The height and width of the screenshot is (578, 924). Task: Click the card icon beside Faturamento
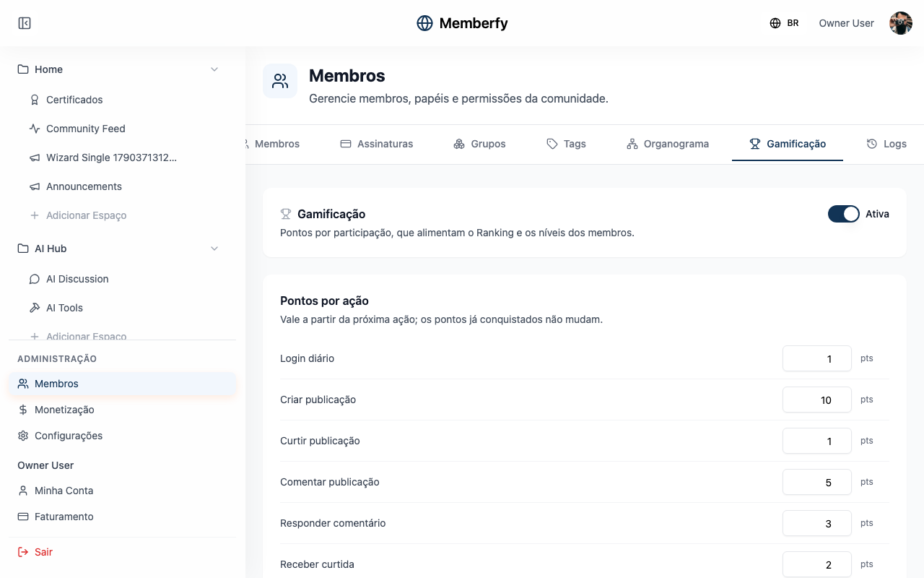pyautogui.click(x=23, y=517)
